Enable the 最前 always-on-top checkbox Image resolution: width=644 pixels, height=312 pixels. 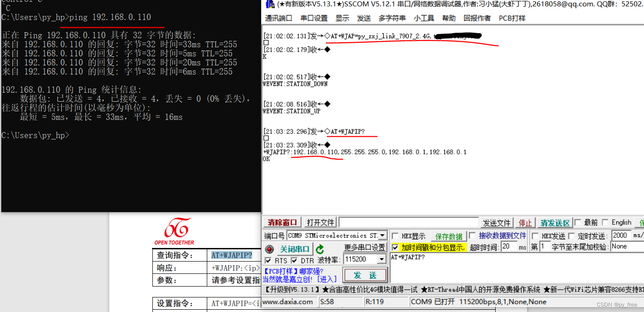[578, 223]
